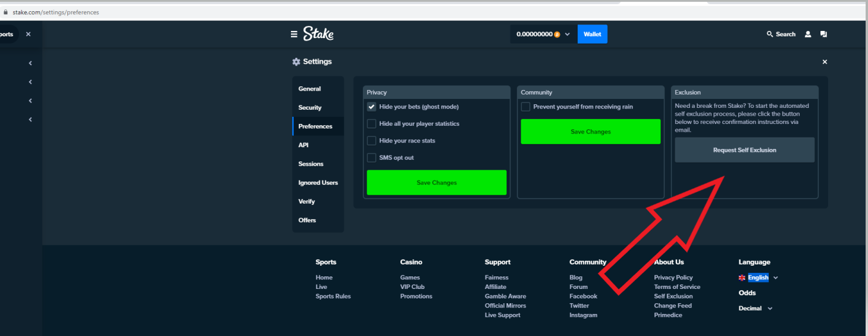This screenshot has height=336, width=868.
Task: Open the Forum footer link
Action: pos(578,287)
